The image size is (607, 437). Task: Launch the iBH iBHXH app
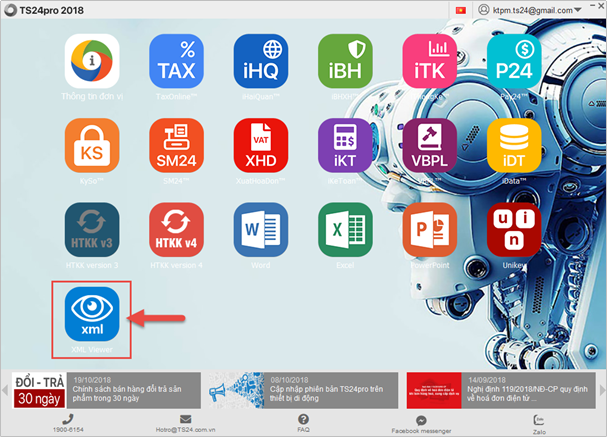click(345, 61)
